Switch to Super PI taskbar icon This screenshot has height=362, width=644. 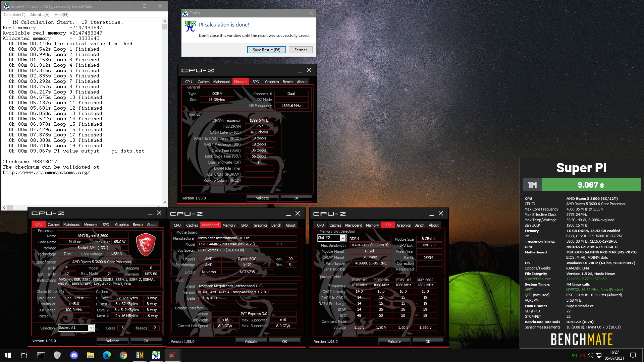(156, 355)
